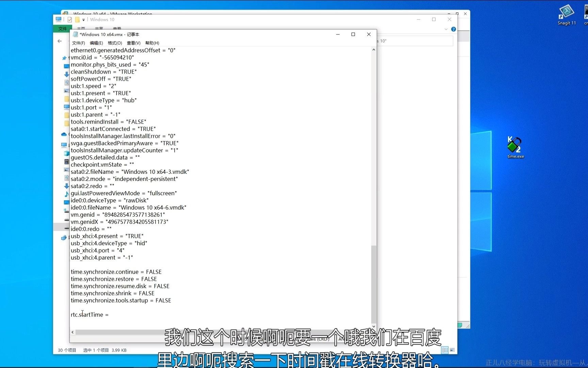This screenshot has width=588, height=368.
Task: Click the File Explorer back arrow
Action: [x=60, y=41]
